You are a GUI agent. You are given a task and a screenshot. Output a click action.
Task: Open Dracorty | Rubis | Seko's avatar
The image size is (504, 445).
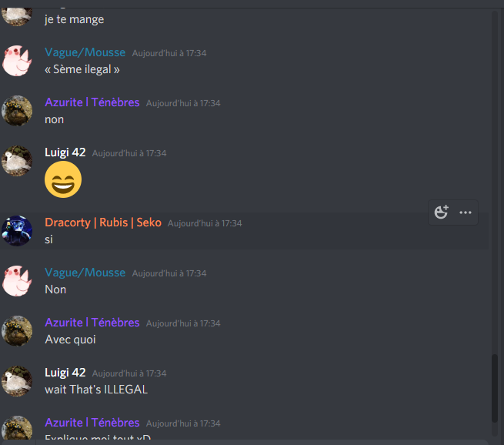(17, 231)
